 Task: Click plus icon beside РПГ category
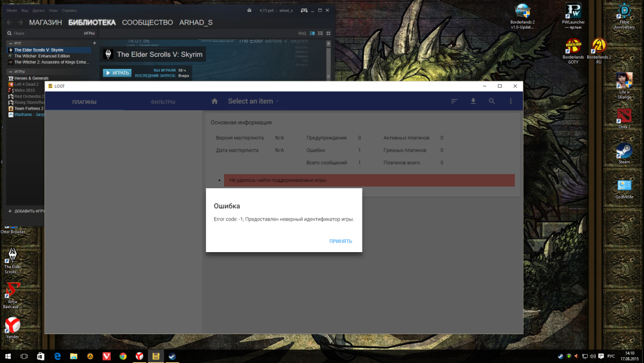pos(95,43)
